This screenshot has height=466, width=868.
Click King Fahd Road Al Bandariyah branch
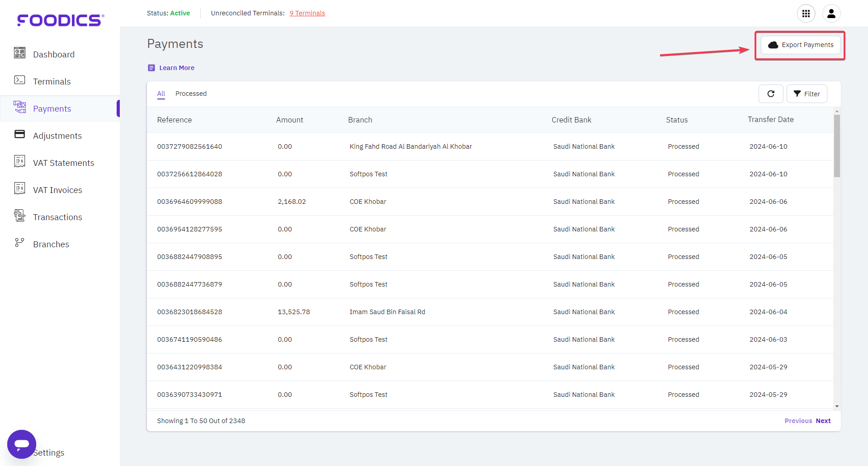coord(410,146)
